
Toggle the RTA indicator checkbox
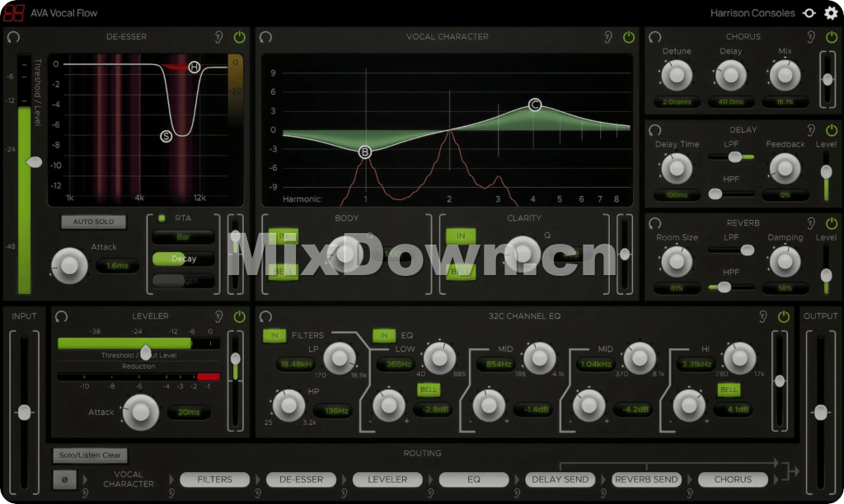click(x=162, y=218)
